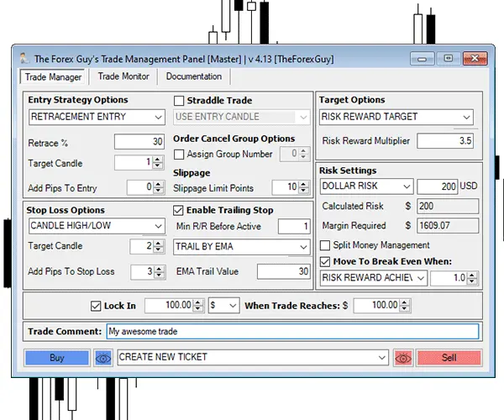Open the TRAIL BY EMA dropdown

click(x=242, y=247)
